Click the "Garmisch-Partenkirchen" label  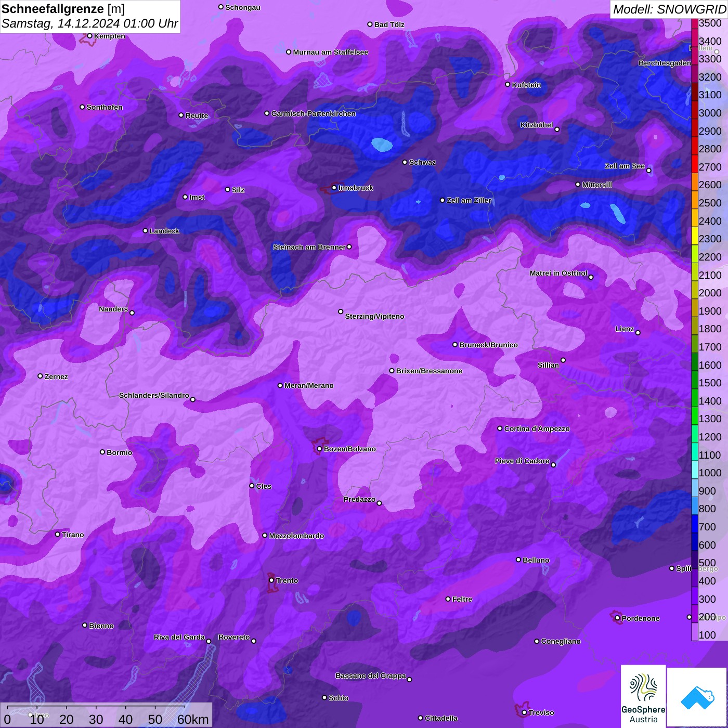314,113
